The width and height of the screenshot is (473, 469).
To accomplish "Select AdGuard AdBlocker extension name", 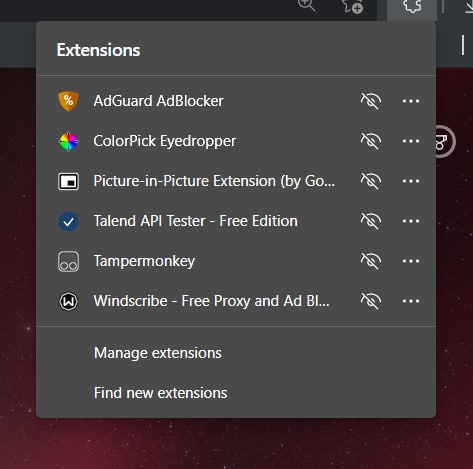I will click(x=158, y=101).
